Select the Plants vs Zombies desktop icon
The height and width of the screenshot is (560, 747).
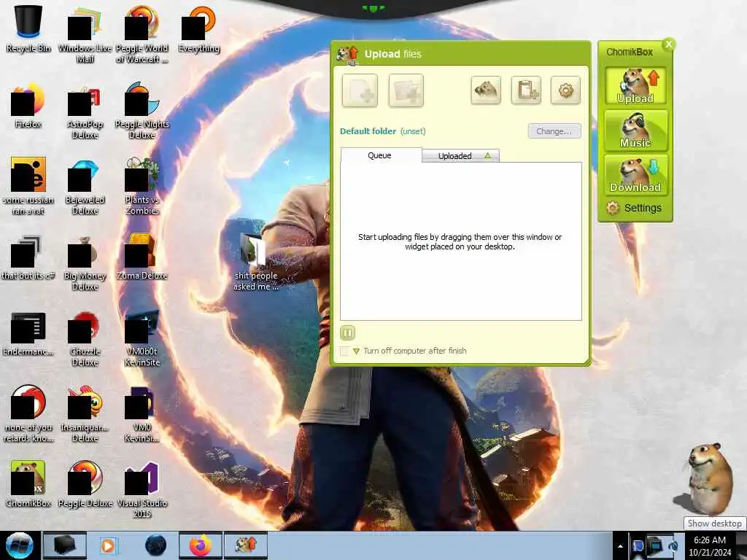[142, 186]
